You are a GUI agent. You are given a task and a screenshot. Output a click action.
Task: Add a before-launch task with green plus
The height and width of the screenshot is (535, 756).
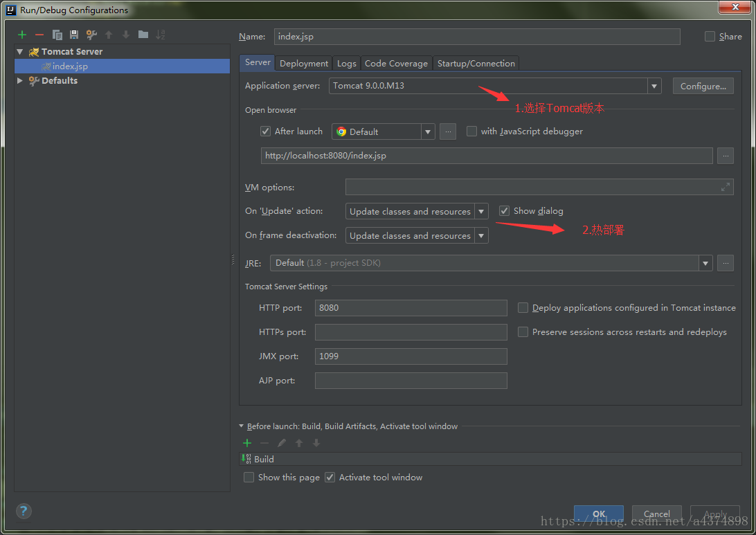pyautogui.click(x=247, y=443)
